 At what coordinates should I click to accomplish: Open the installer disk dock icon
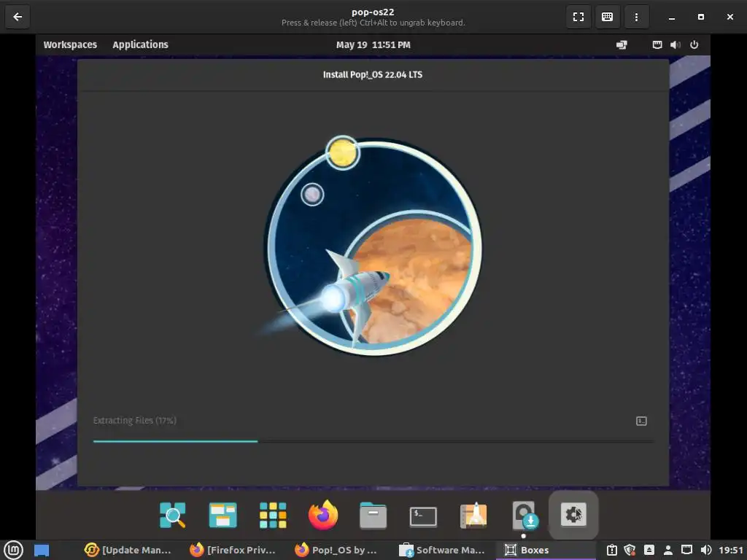tap(524, 516)
